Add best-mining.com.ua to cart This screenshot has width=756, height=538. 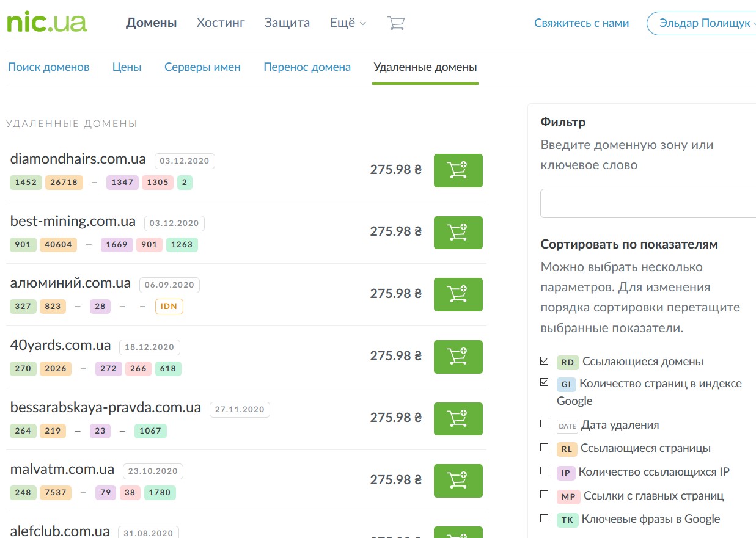[458, 232]
